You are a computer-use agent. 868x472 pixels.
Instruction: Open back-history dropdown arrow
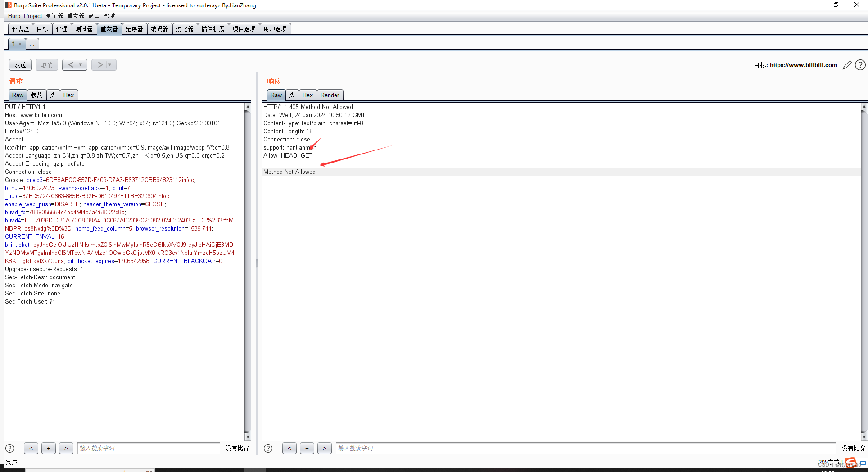point(81,65)
